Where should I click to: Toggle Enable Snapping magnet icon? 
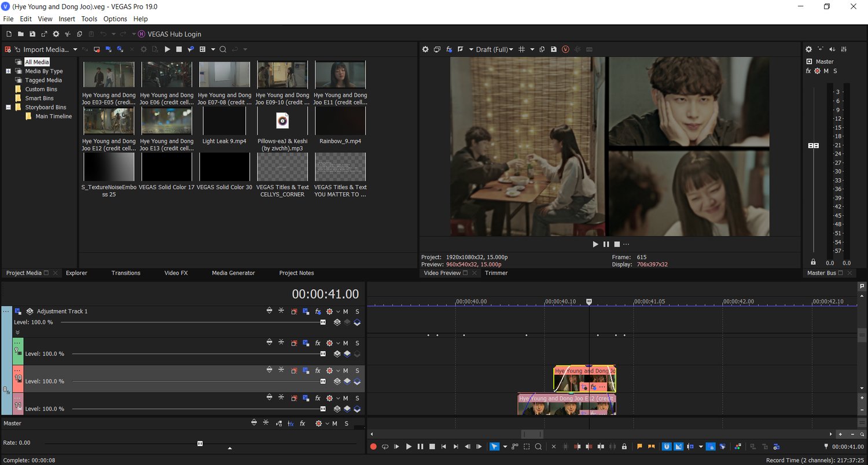667,446
